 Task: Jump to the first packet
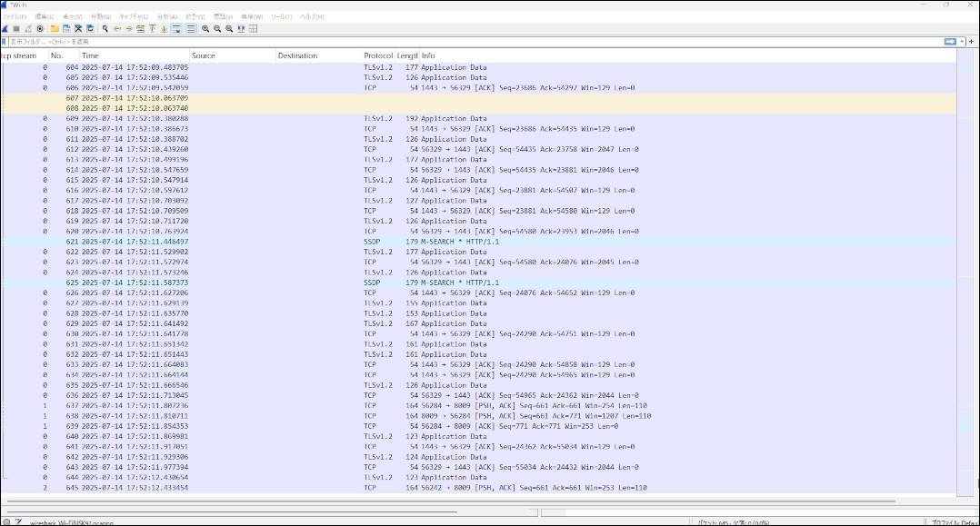pos(152,29)
